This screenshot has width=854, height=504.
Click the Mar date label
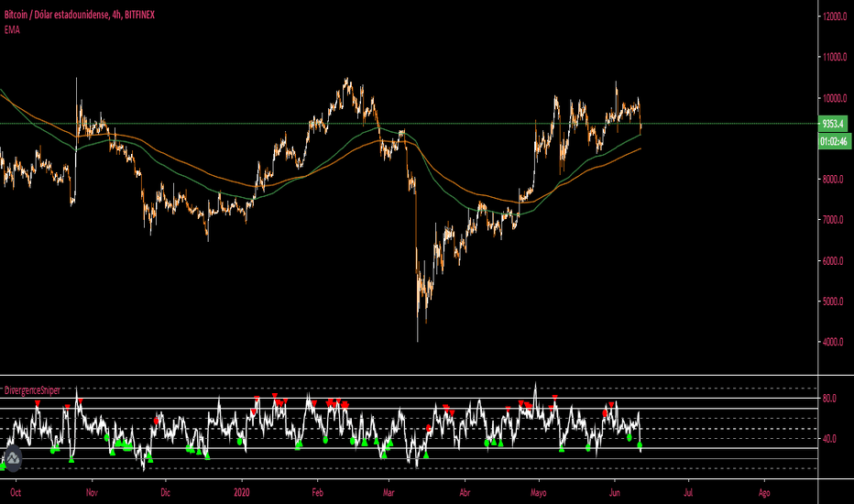389,493
